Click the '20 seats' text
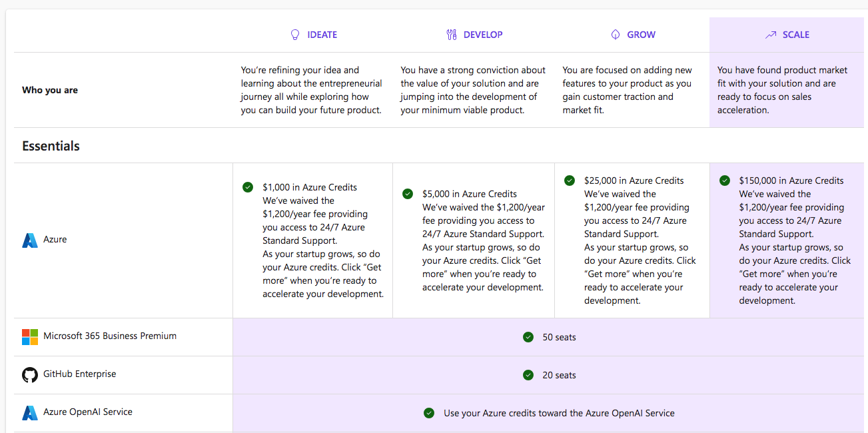Screen dimensions: 868x433 click(x=560, y=375)
